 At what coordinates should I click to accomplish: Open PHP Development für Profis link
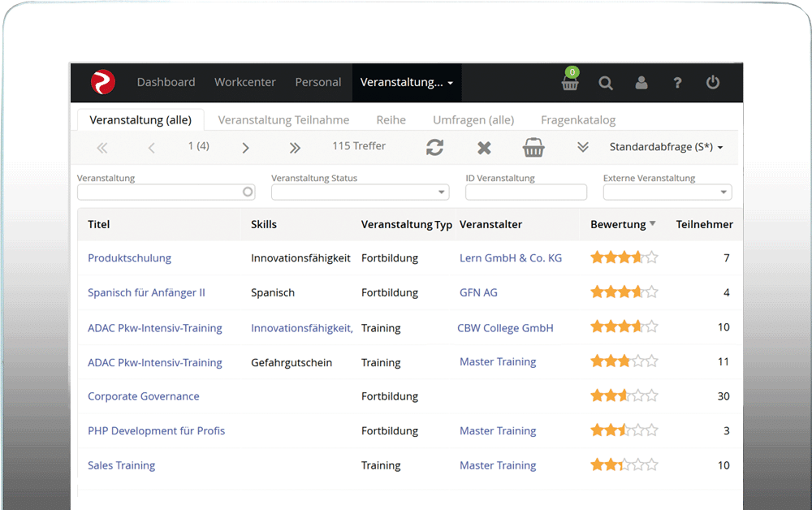[157, 430]
